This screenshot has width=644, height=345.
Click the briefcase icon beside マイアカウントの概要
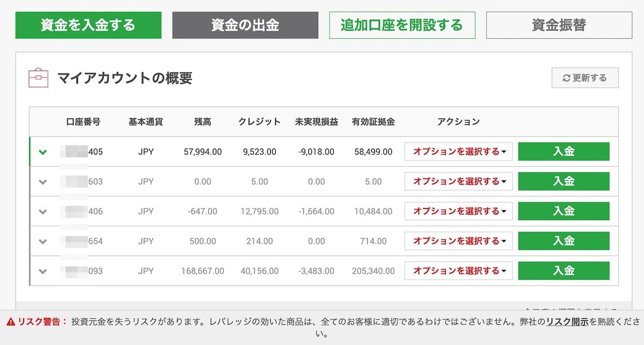38,78
